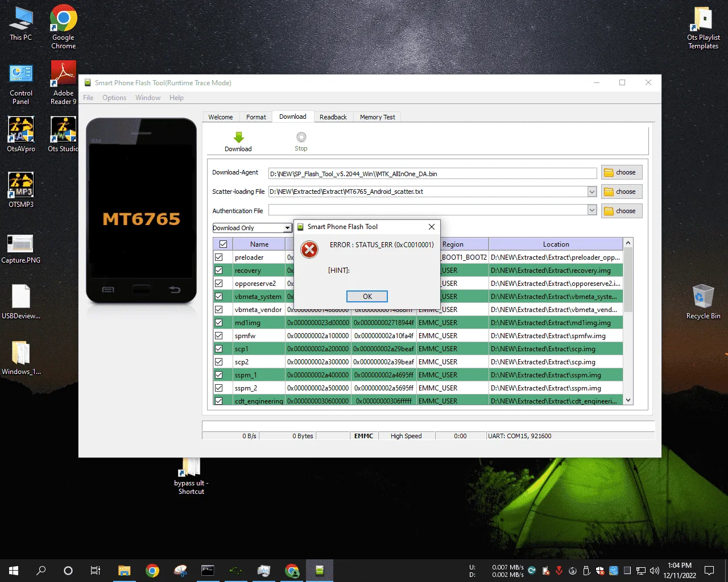The image size is (728, 582).
Task: Uncheck the vbmeta_vendor partition checkbox
Action: click(x=218, y=310)
